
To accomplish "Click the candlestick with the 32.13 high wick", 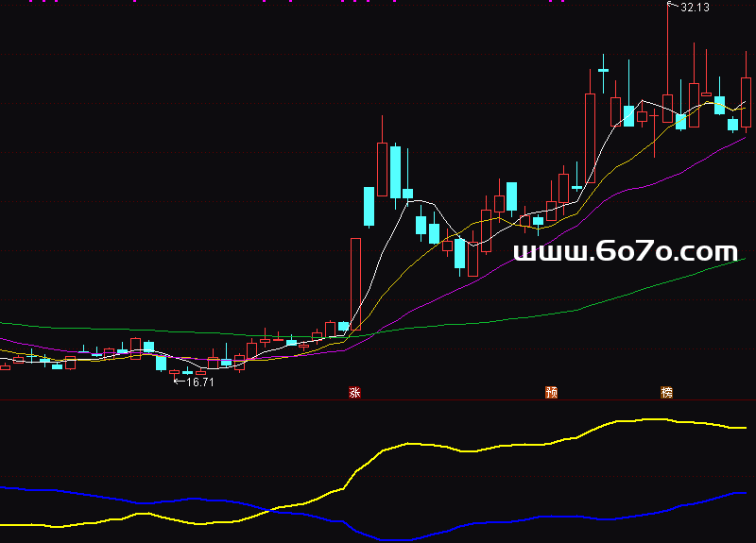I will click(x=667, y=104).
